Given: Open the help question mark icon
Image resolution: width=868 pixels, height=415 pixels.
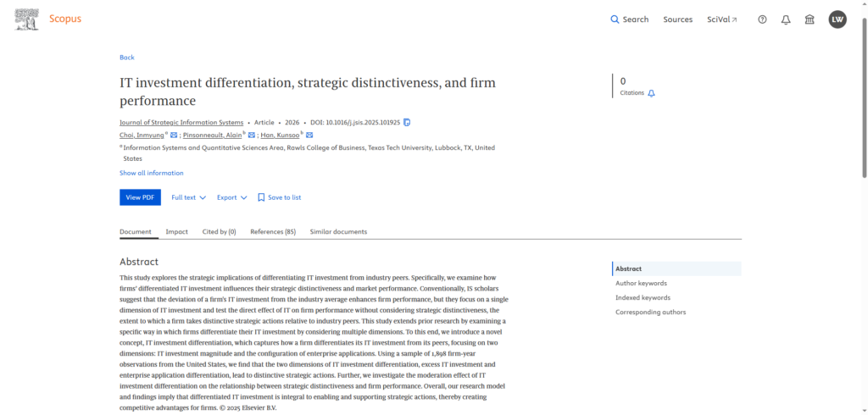Looking at the screenshot, I should pyautogui.click(x=762, y=19).
